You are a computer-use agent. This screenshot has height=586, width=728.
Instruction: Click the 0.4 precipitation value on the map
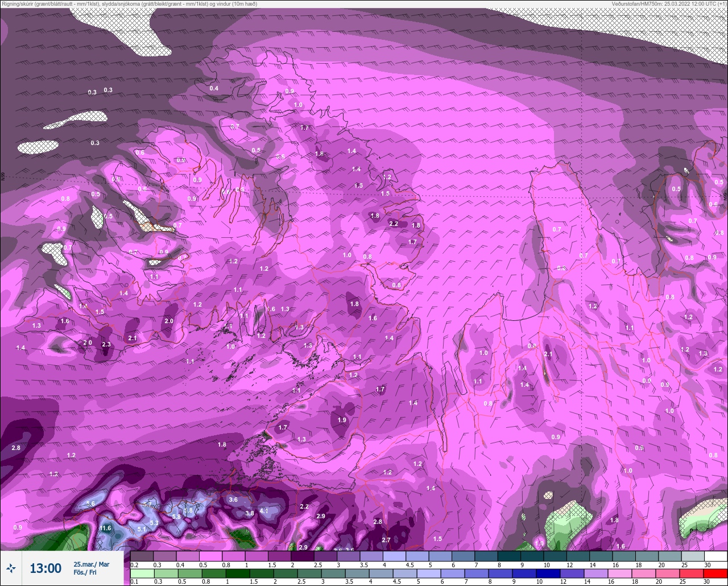click(x=214, y=88)
